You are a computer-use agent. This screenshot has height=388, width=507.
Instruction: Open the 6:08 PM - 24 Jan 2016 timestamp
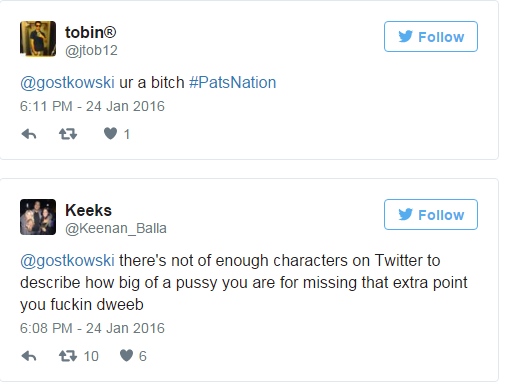92,329
